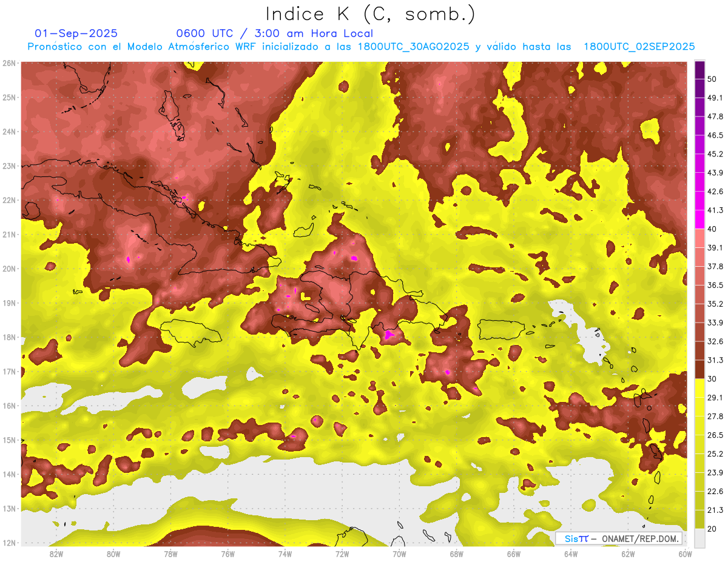Click the '20' color scale value
The height and width of the screenshot is (562, 728).
tap(712, 528)
